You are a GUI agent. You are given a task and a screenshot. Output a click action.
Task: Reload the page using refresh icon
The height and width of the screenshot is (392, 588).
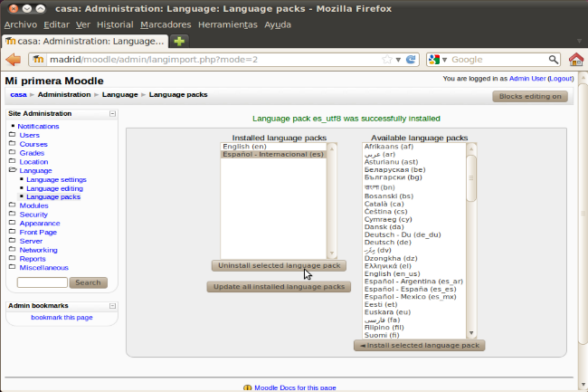click(412, 60)
